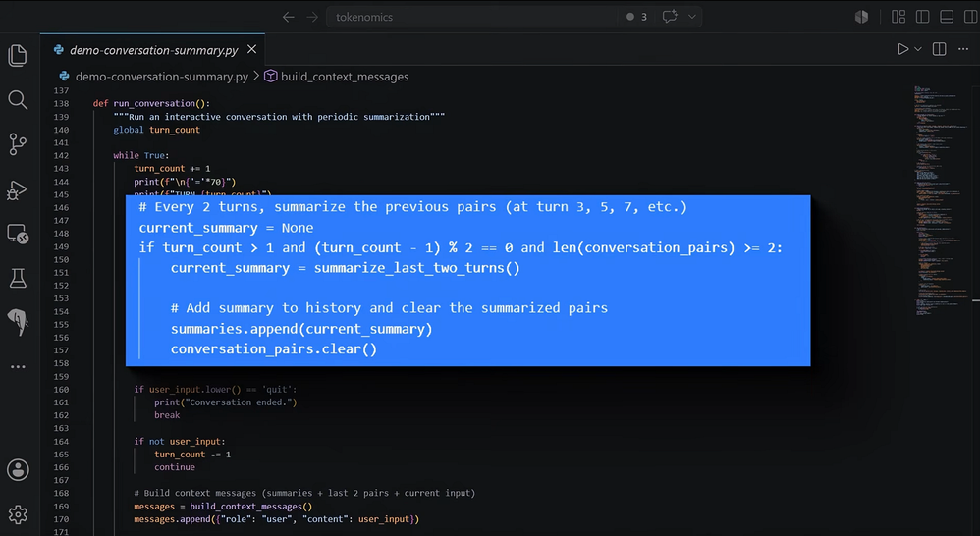Open the chat dropdown chevron in title bar

[692, 17]
